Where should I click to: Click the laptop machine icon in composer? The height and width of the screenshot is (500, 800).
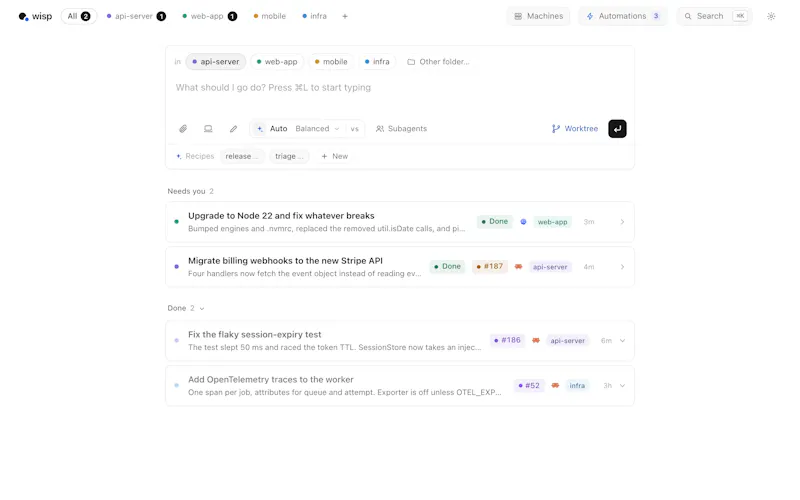[x=208, y=129]
